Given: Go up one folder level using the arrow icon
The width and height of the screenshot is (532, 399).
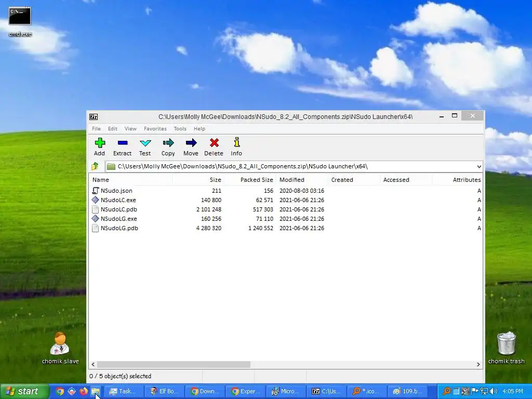Looking at the screenshot, I should (95, 166).
